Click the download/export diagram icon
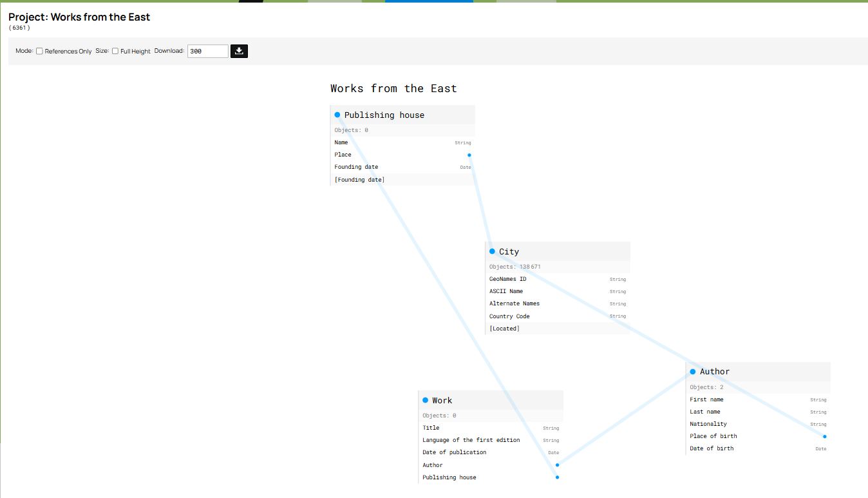 (x=239, y=50)
